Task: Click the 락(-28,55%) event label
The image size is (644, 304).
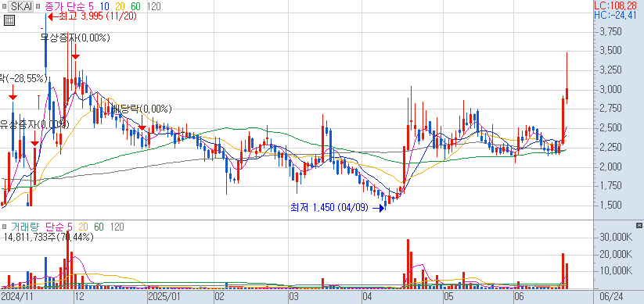Action: click(x=23, y=78)
